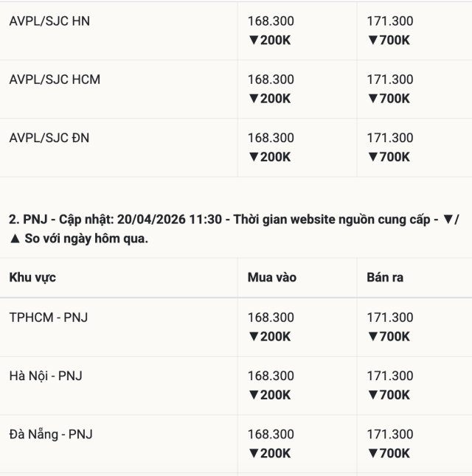Select the TPHCM - PNJ row label
This screenshot has width=472, height=476.
pyautogui.click(x=48, y=318)
